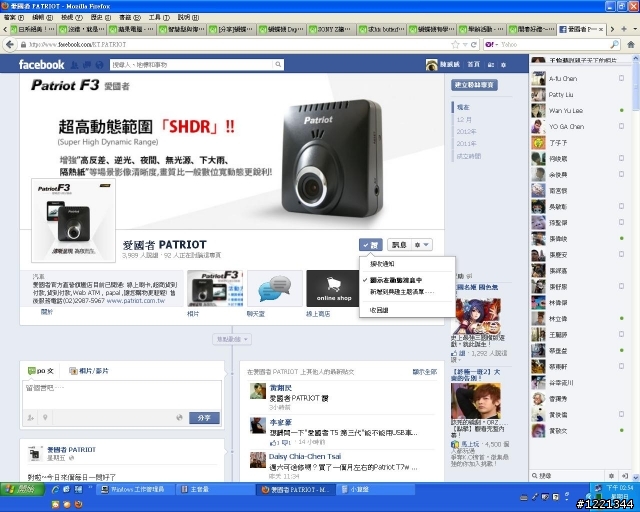Click the facebook logo
The width and height of the screenshot is (640, 512).
41,65
